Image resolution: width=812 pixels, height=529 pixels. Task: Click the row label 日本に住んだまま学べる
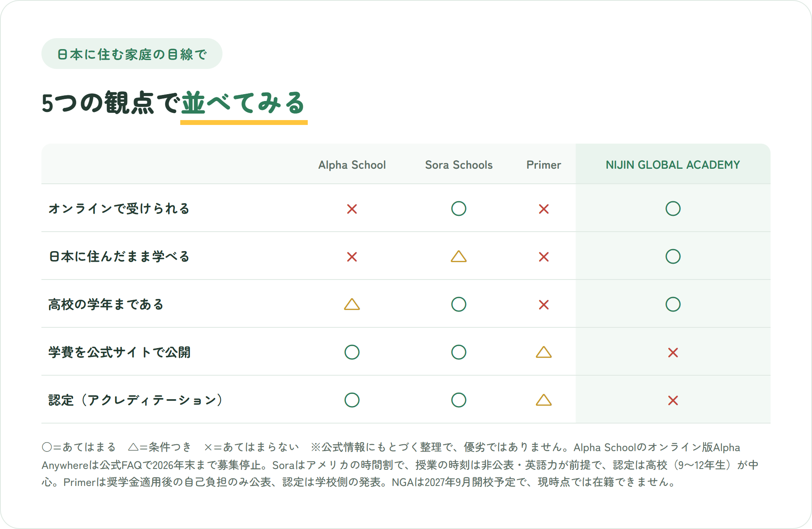119,256
